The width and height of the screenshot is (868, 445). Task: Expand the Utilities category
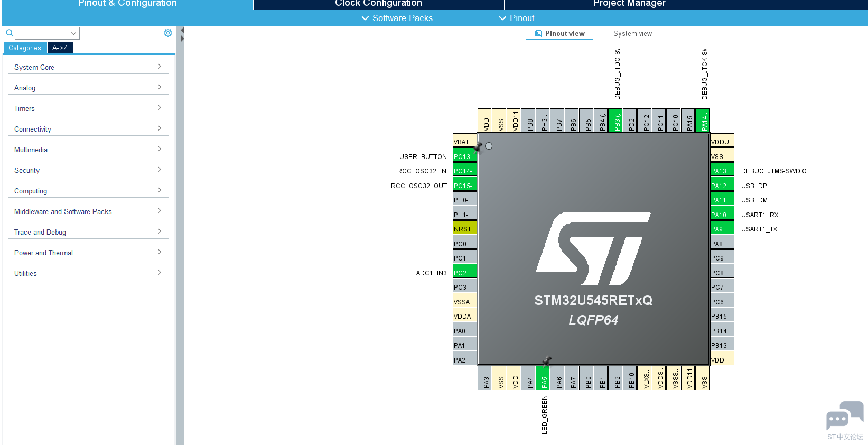click(x=88, y=273)
